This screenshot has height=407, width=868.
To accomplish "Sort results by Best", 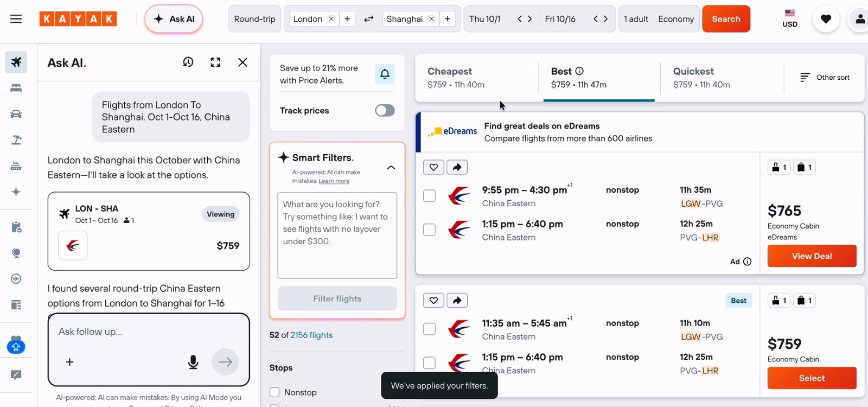I will 599,78.
